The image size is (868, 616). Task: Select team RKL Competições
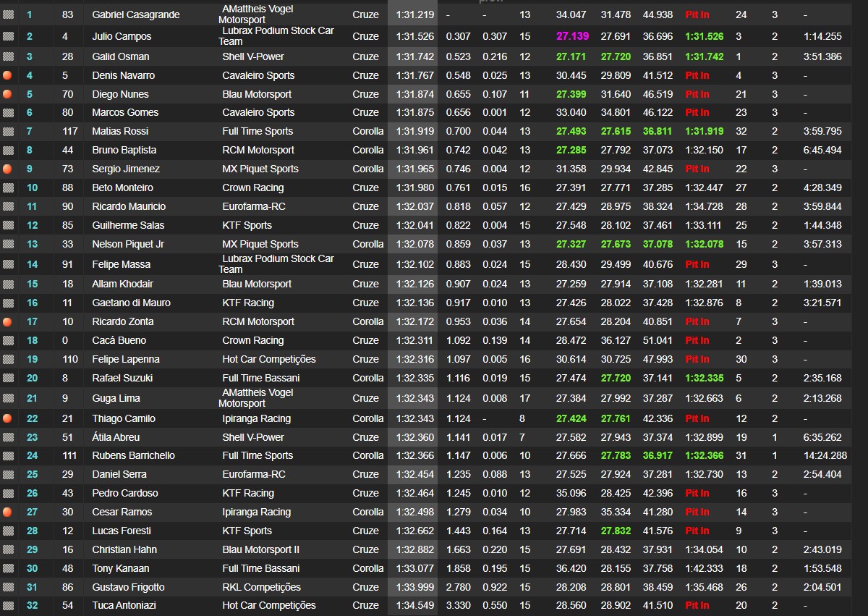coord(262,587)
